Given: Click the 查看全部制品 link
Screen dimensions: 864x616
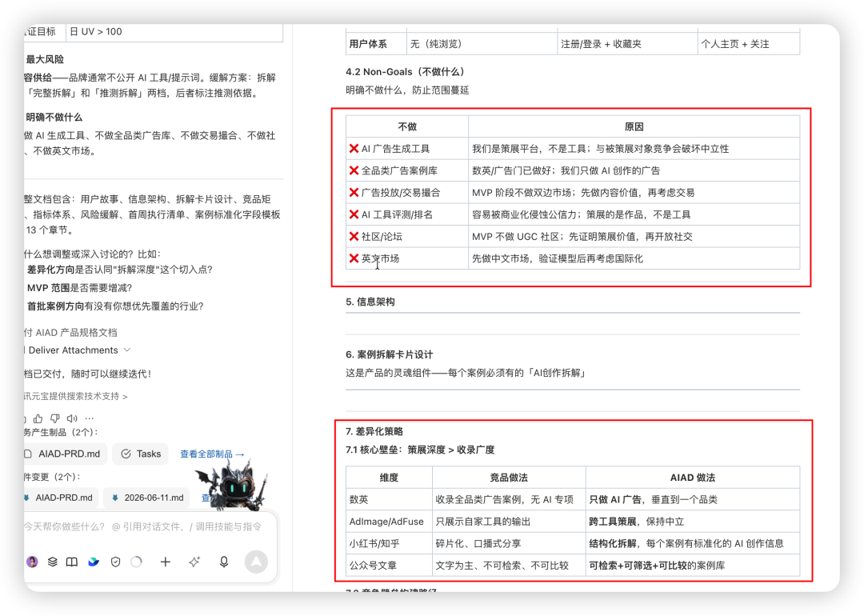Looking at the screenshot, I should (212, 454).
